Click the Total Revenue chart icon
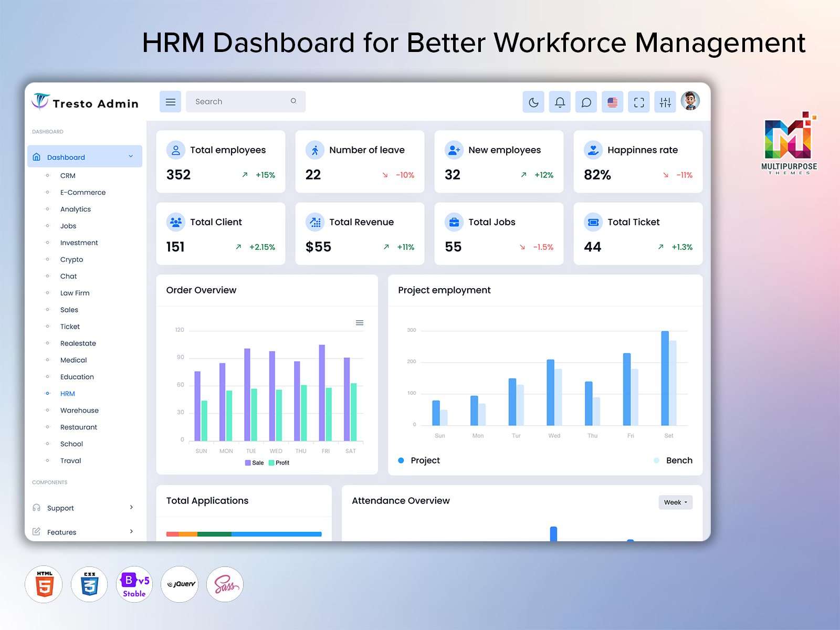The height and width of the screenshot is (630, 840). coord(315,222)
